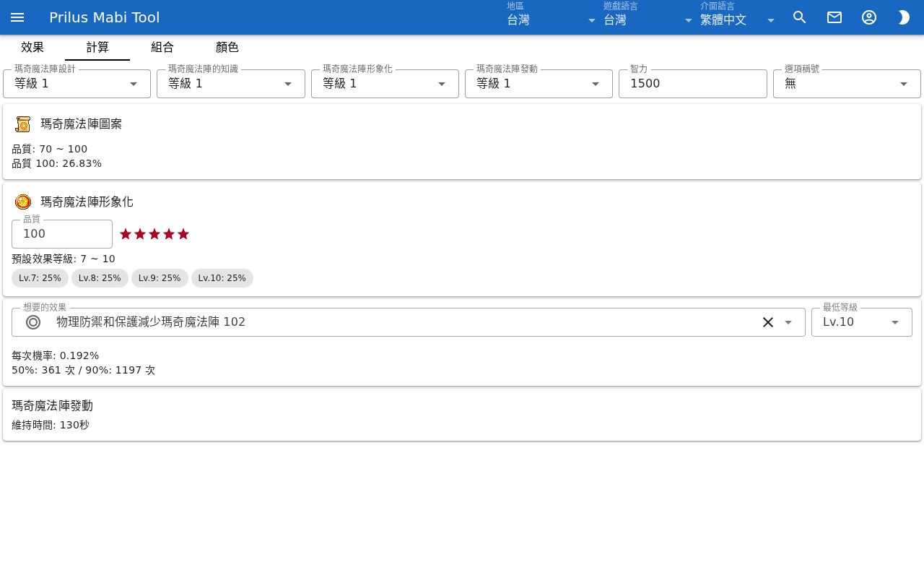This screenshot has width=924, height=578.
Task: Switch to the 組合 tab
Action: pos(162,47)
